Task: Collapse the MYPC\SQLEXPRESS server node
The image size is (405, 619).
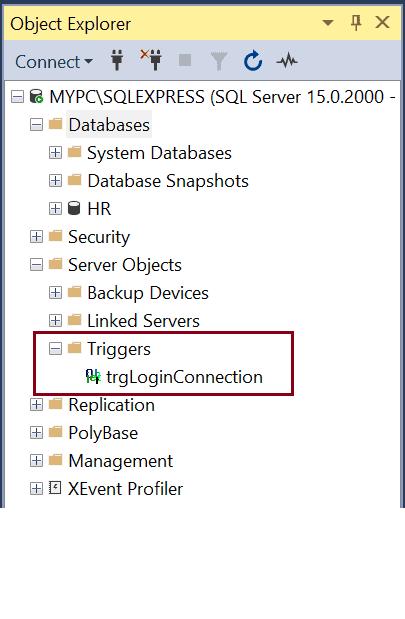Action: pos(17,97)
